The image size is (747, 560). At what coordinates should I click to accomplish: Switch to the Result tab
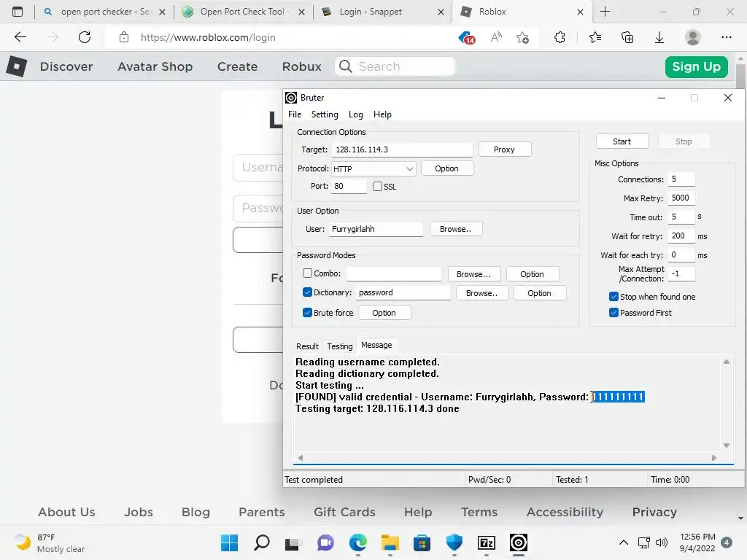pos(307,346)
